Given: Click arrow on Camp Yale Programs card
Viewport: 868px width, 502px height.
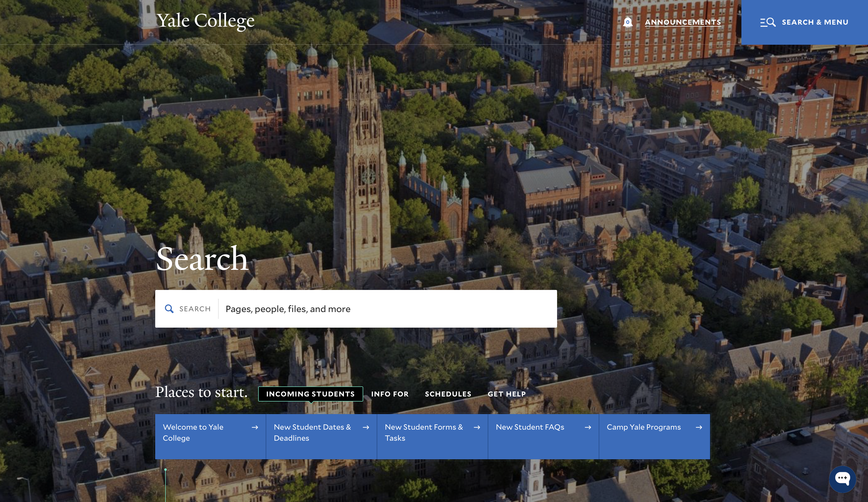Looking at the screenshot, I should tap(699, 427).
